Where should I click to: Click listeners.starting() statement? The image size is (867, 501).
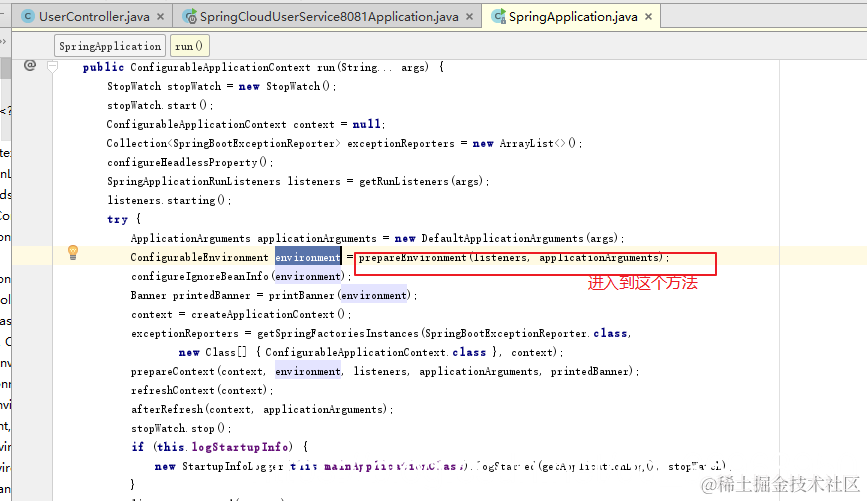pos(169,200)
